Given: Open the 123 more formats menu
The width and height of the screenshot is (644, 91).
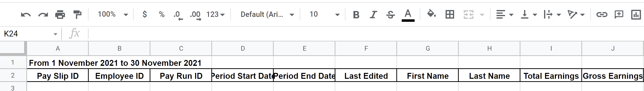Looking at the screenshot, I should (x=215, y=14).
